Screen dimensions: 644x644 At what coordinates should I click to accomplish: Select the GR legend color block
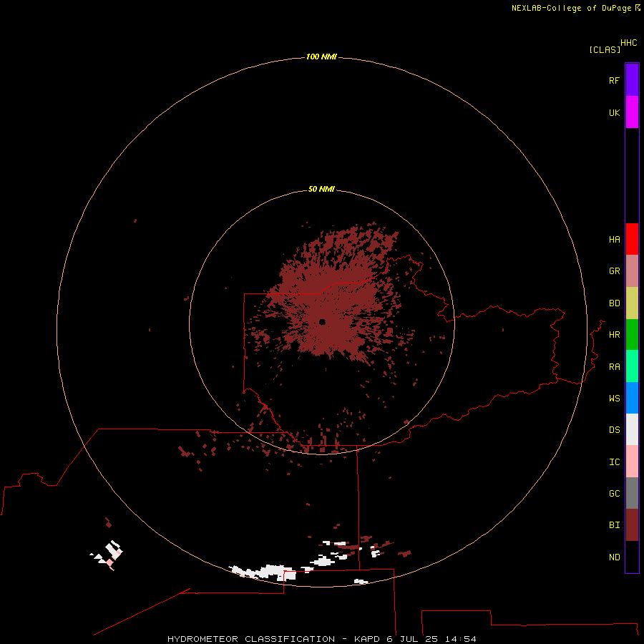click(632, 271)
